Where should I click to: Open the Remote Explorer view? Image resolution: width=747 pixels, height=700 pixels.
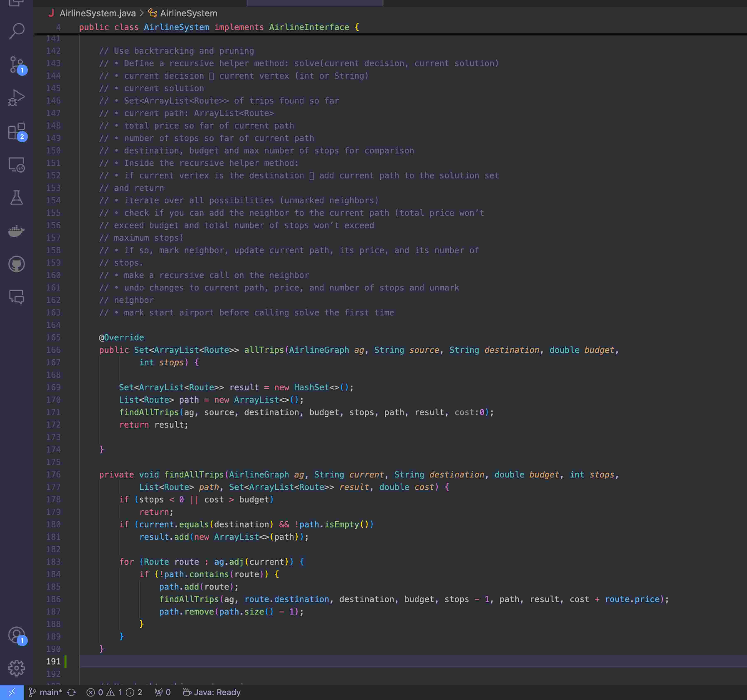point(17,165)
